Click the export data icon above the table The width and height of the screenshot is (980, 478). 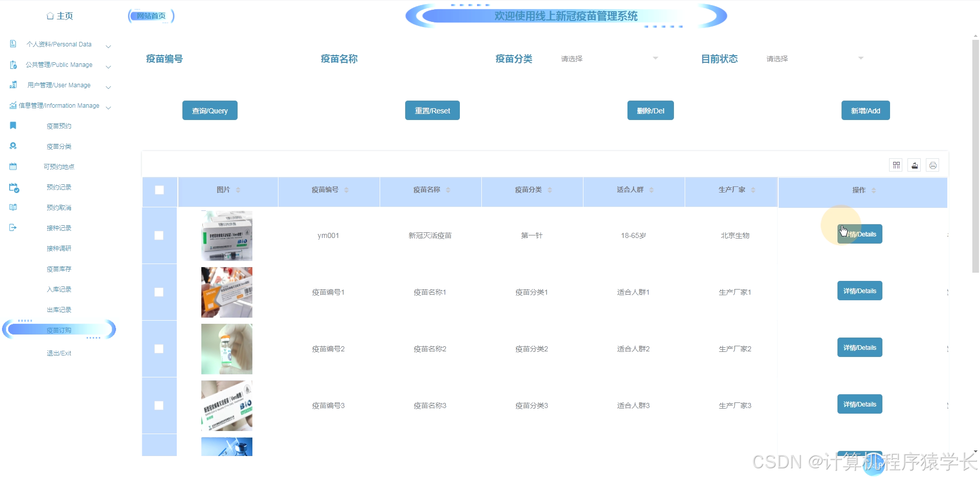pyautogui.click(x=914, y=165)
